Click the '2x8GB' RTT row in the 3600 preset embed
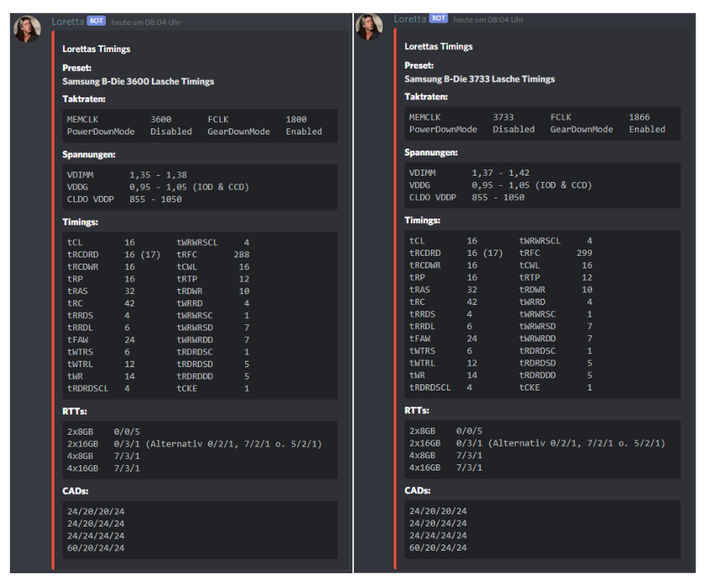 click(103, 432)
